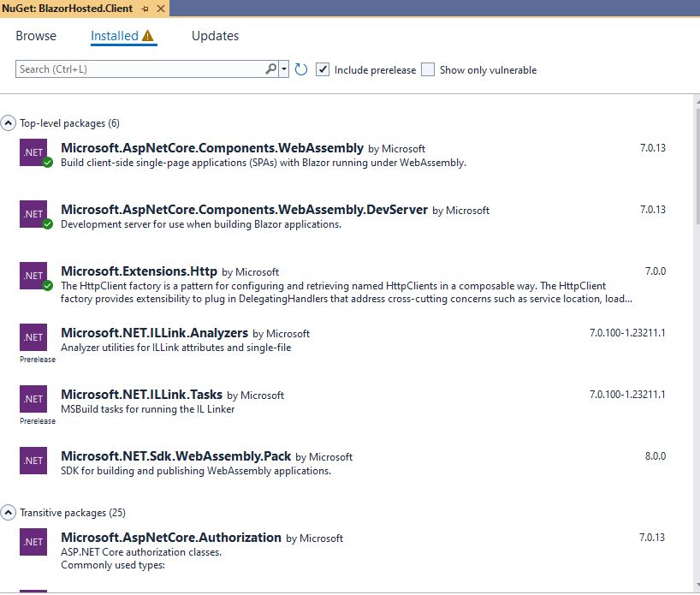
Task: Click the refresh packages icon
Action: [x=301, y=69]
